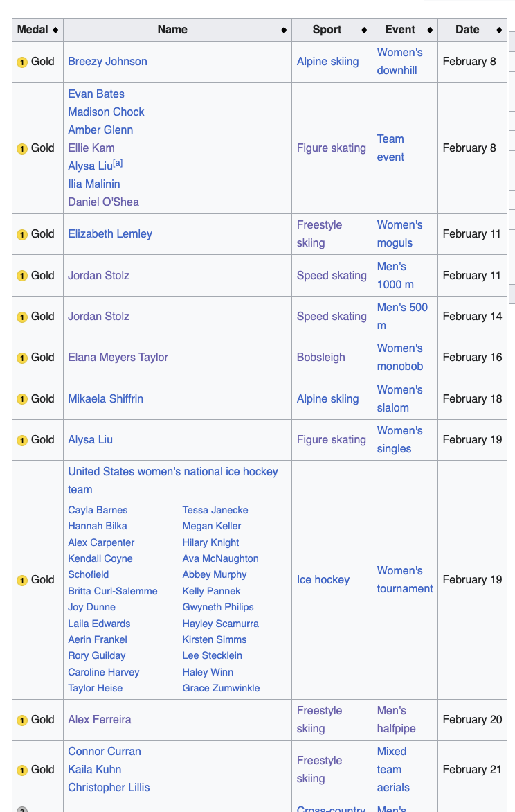Screen dimensions: 515x812
Task: Open Amber Glenn link
Action: point(100,130)
